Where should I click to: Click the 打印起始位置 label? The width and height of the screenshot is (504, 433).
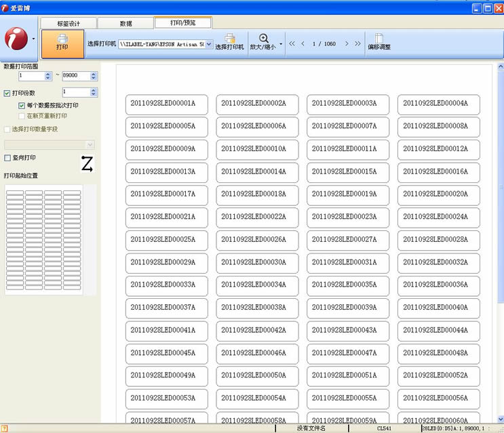[21, 176]
